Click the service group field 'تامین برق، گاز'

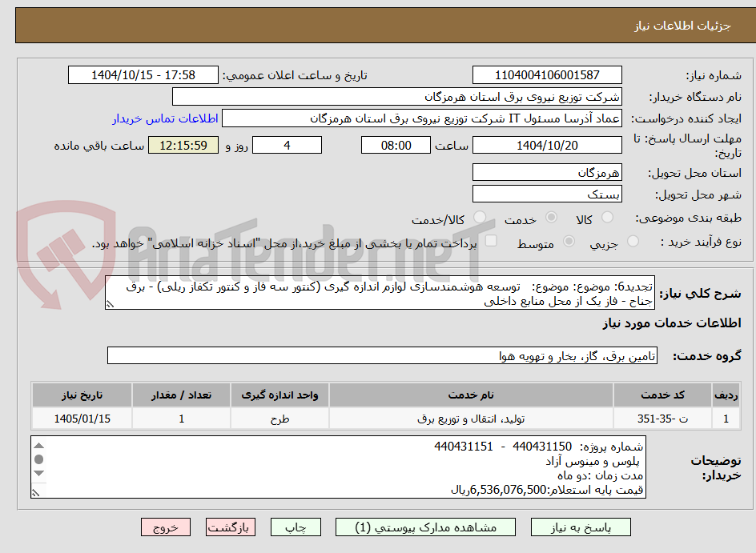coord(382,355)
